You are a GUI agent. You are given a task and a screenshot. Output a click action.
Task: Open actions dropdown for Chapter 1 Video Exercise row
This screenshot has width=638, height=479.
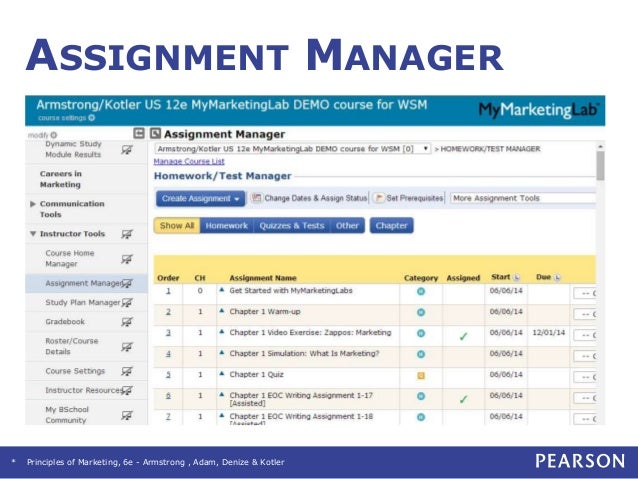[x=585, y=335]
